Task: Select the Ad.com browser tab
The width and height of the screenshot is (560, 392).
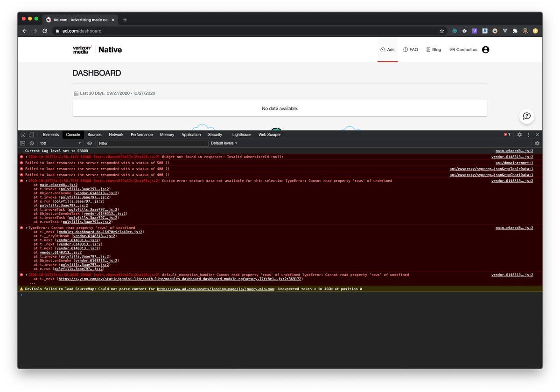Action: coord(79,20)
